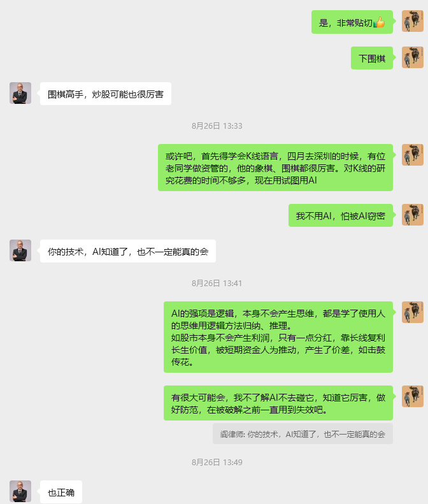Open the horse avatar beside 下围棋 message

[x=413, y=57]
